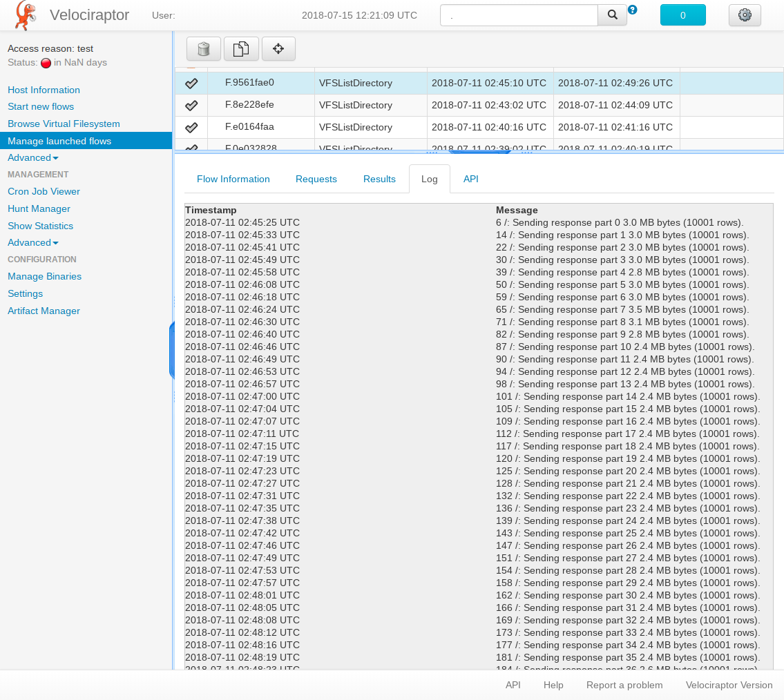Open the Results tab
784x700 pixels.
[379, 179]
